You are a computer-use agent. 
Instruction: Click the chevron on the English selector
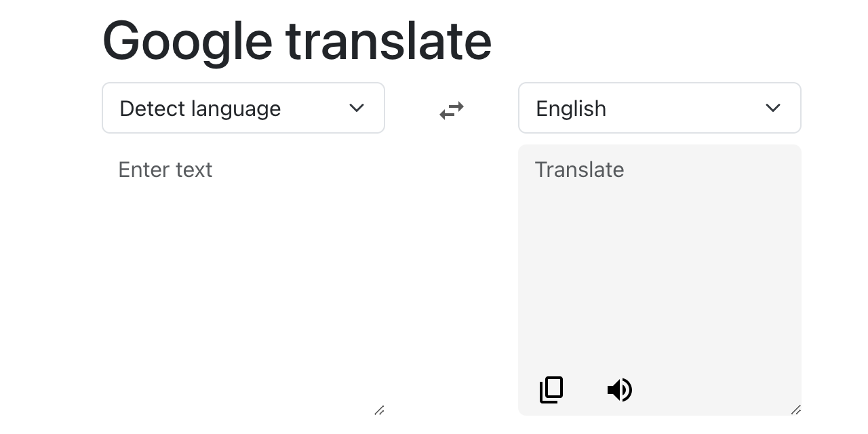point(773,108)
